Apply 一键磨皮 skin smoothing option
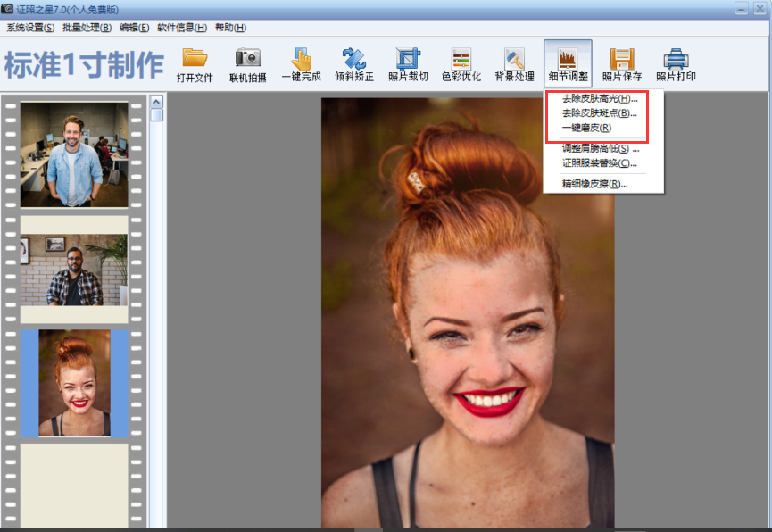772x532 pixels. pos(586,129)
